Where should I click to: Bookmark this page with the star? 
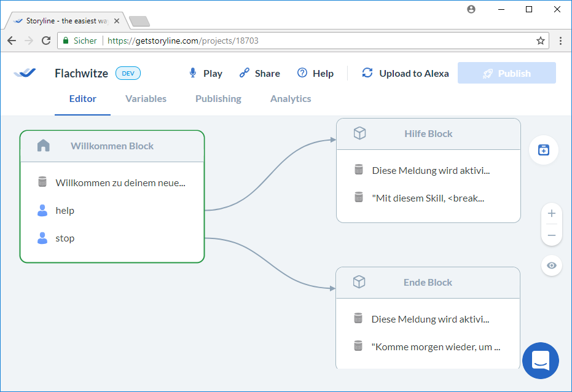tap(540, 41)
